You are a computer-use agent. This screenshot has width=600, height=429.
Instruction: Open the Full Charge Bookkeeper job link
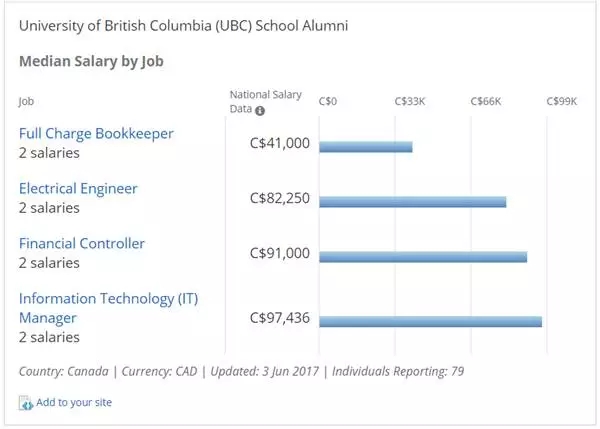(x=96, y=133)
